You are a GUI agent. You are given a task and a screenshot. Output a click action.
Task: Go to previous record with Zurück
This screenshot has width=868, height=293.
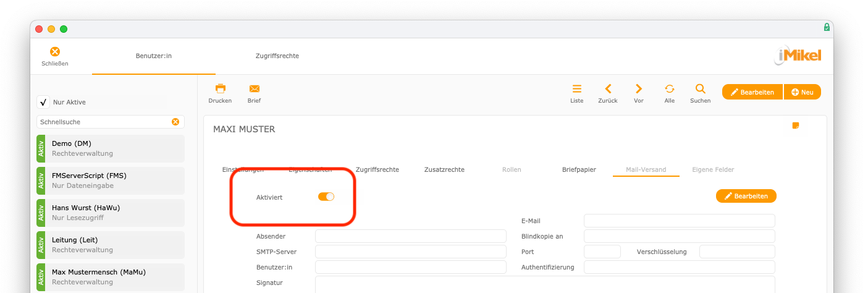click(x=608, y=88)
